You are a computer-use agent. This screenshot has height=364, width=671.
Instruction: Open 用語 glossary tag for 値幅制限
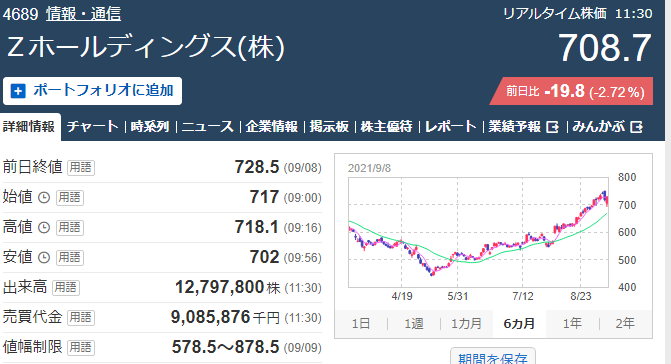(81, 347)
